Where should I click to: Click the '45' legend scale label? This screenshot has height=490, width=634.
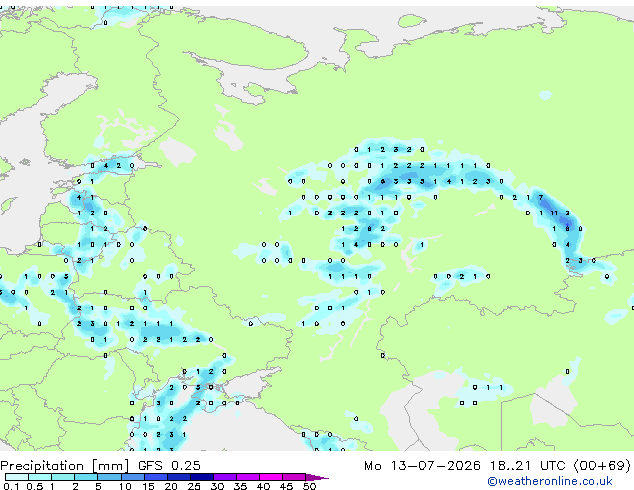286,486
